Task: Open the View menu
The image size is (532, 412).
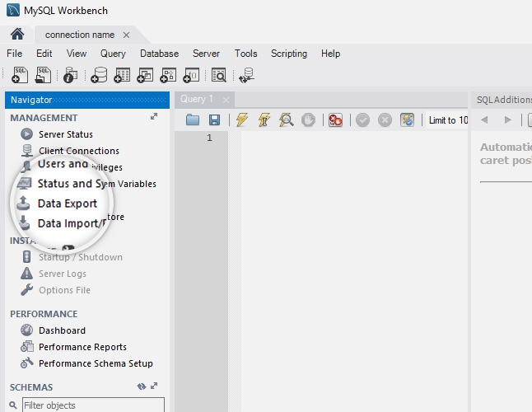Action: point(77,54)
